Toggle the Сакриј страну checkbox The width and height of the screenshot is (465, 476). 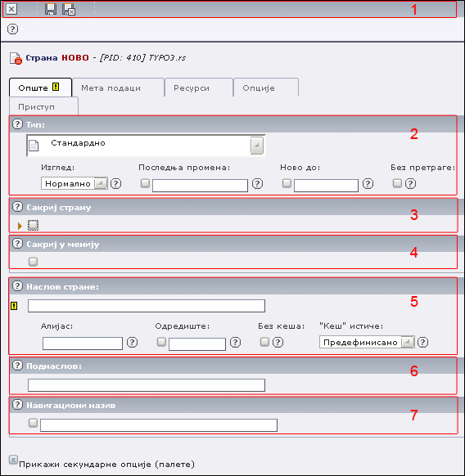33,225
